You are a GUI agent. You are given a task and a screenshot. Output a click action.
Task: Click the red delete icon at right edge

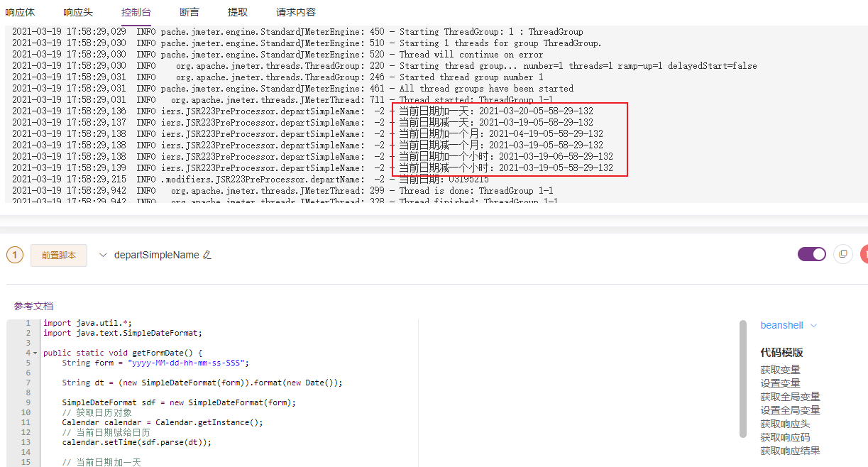pos(864,254)
